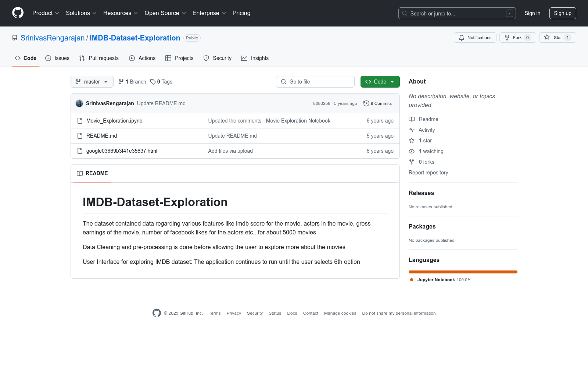View the Insights tab
This screenshot has width=588, height=368.
click(255, 58)
